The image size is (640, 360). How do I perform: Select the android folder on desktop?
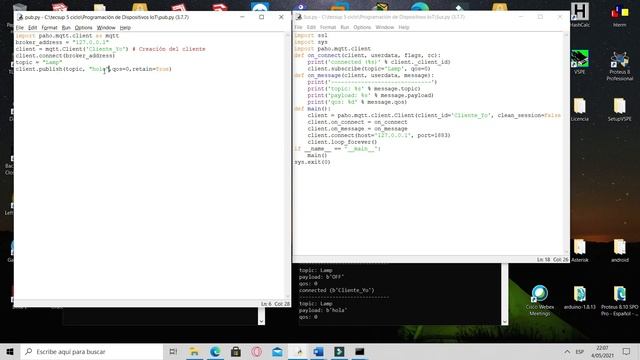tap(620, 250)
